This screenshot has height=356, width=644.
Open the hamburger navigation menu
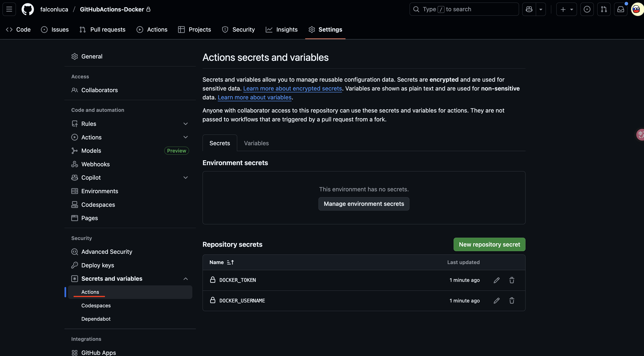(9, 9)
